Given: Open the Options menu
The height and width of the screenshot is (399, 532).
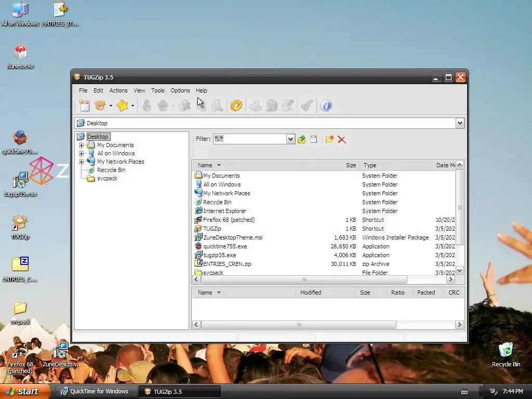Looking at the screenshot, I should coord(180,90).
